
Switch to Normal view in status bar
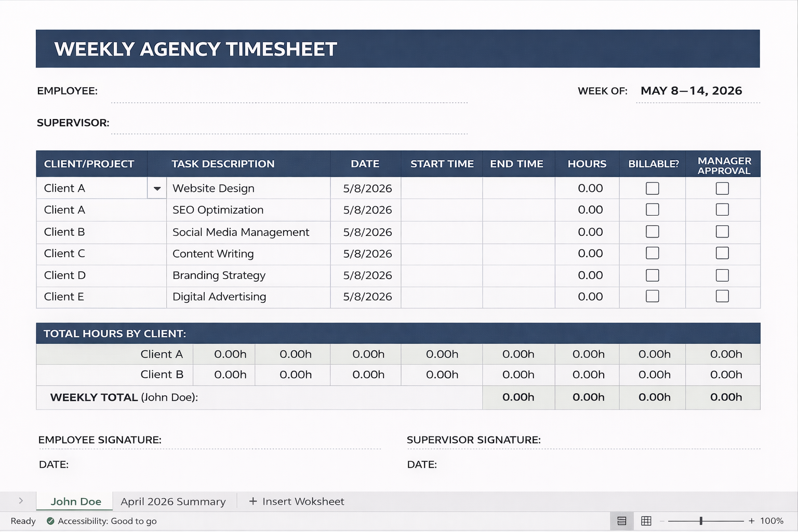(621, 521)
